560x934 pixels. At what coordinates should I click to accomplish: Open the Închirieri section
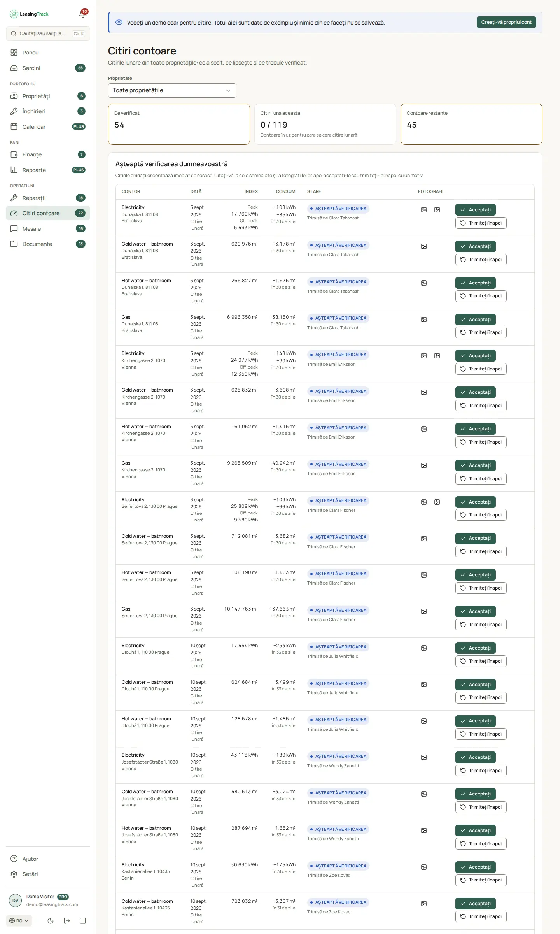click(48, 111)
